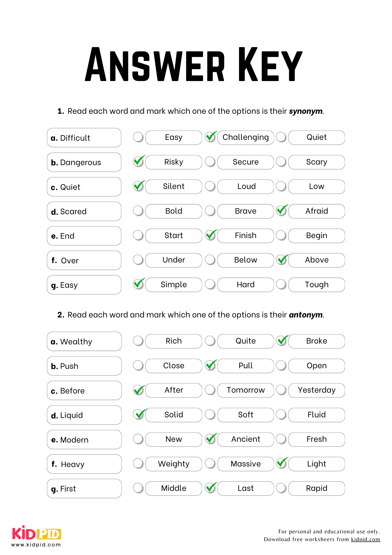Open the kidpid.com link in footer
Image resolution: width=392 pixels, height=555 pixels.
(x=365, y=539)
